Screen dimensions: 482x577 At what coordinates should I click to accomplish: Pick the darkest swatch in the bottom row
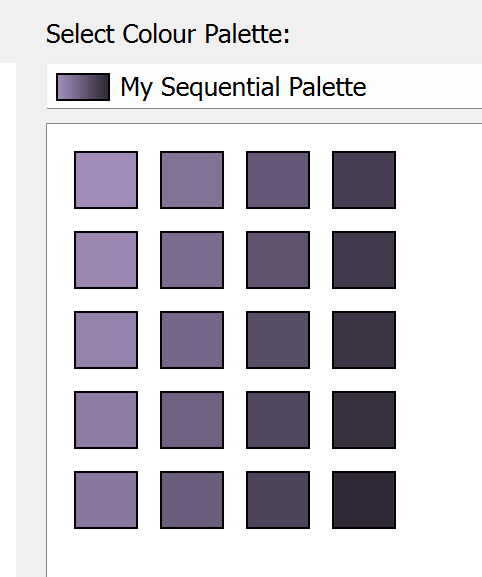(364, 500)
